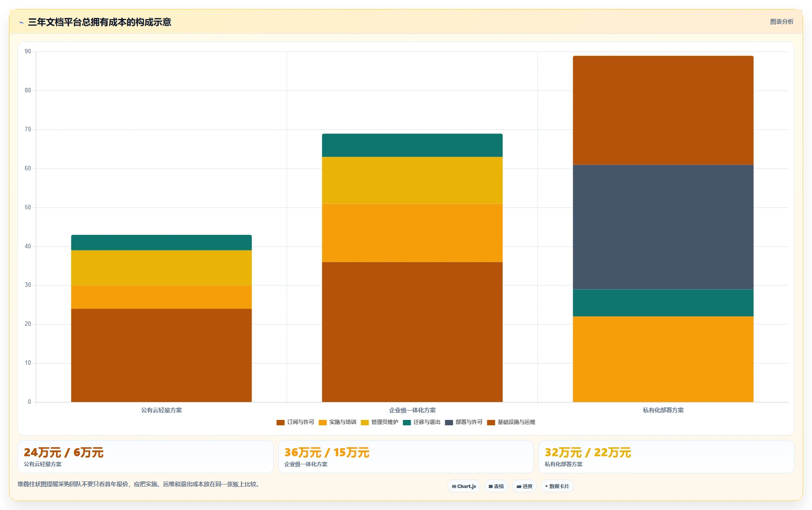Click the yellow segment of 公有云轻量方案 bar
Screen dimensions: 812x510
(x=161, y=268)
